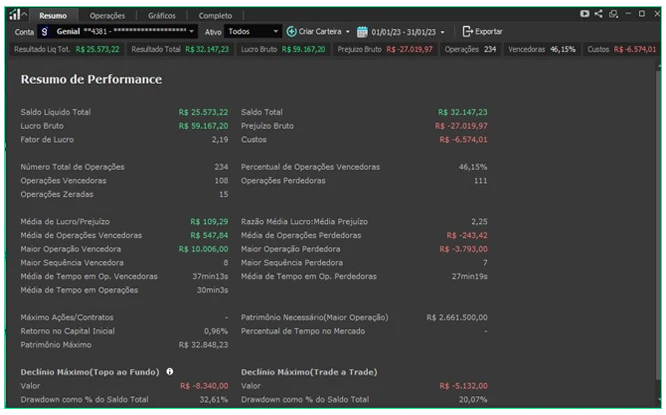The image size is (666, 415).
Task: Click the Operações Vencedoras value 108
Action: click(221, 181)
